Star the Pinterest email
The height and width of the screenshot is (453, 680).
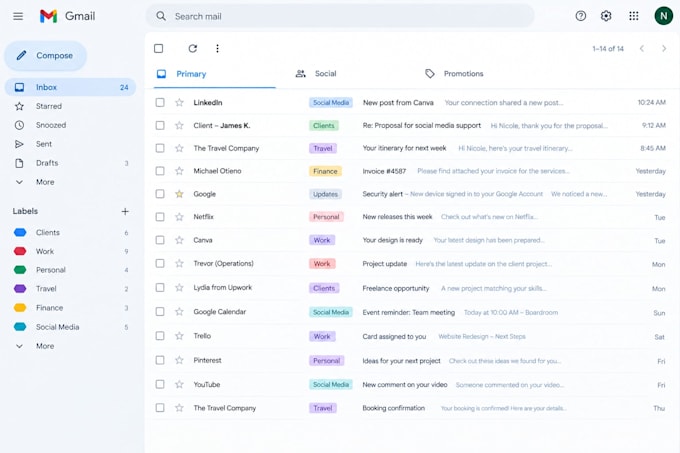pyautogui.click(x=179, y=360)
